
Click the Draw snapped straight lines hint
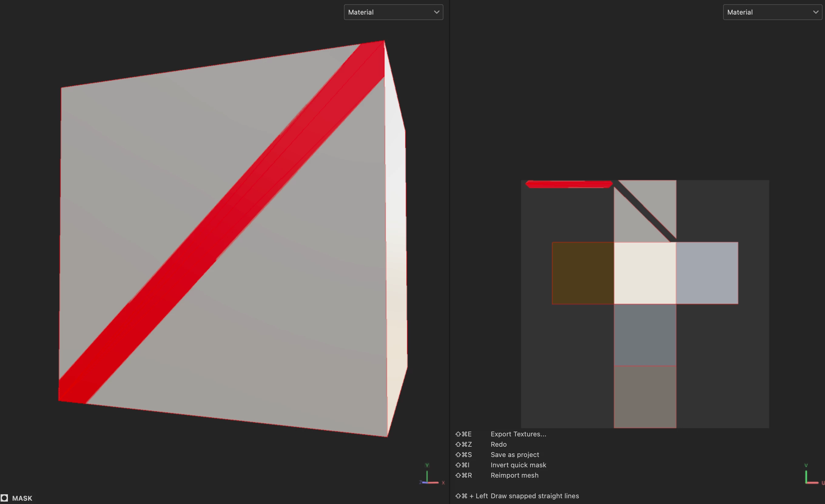(x=534, y=496)
